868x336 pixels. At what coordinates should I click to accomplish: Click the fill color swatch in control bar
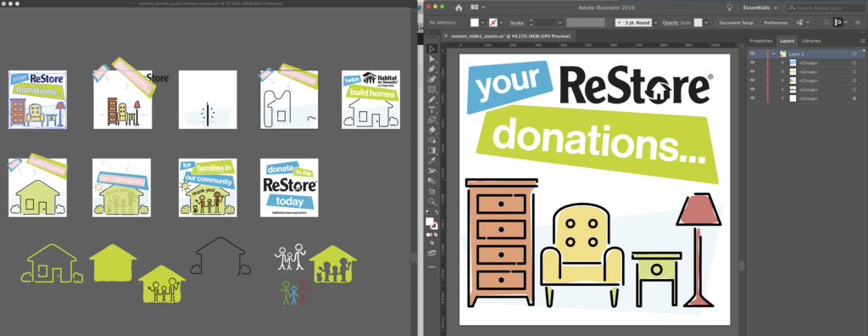[x=475, y=22]
